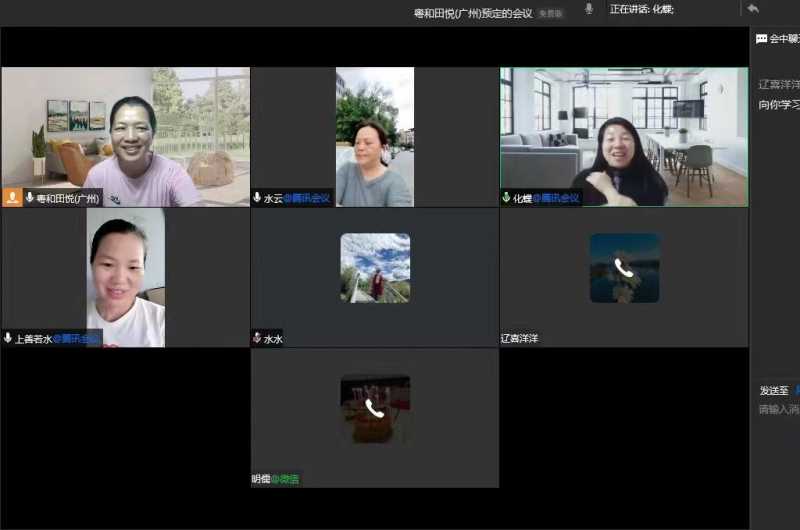Click the microphone icon in the top bar

[x=589, y=9]
